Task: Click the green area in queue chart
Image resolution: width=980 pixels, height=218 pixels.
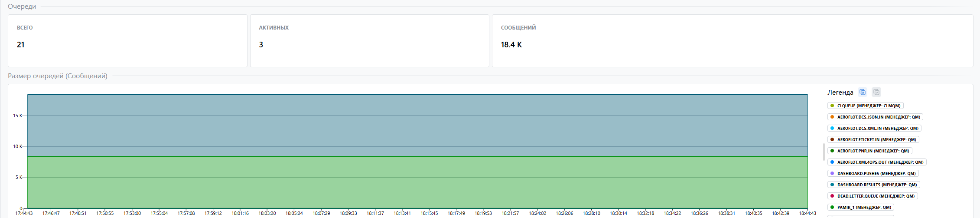Action: 416,182
